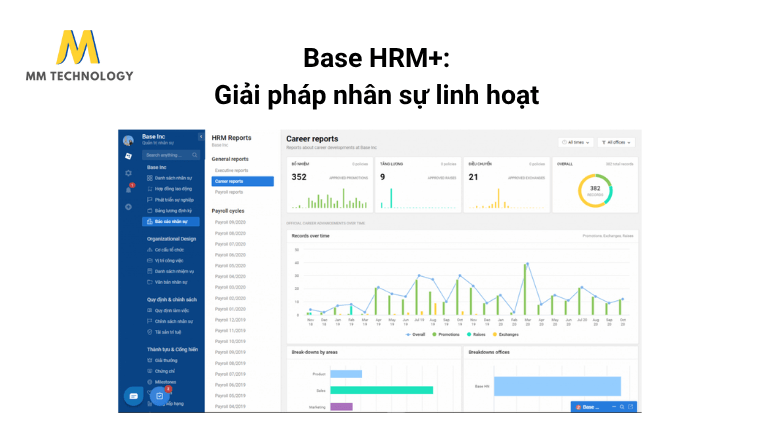
Task: Click the 'Tăng lương' card showing 9
Action: [418, 185]
